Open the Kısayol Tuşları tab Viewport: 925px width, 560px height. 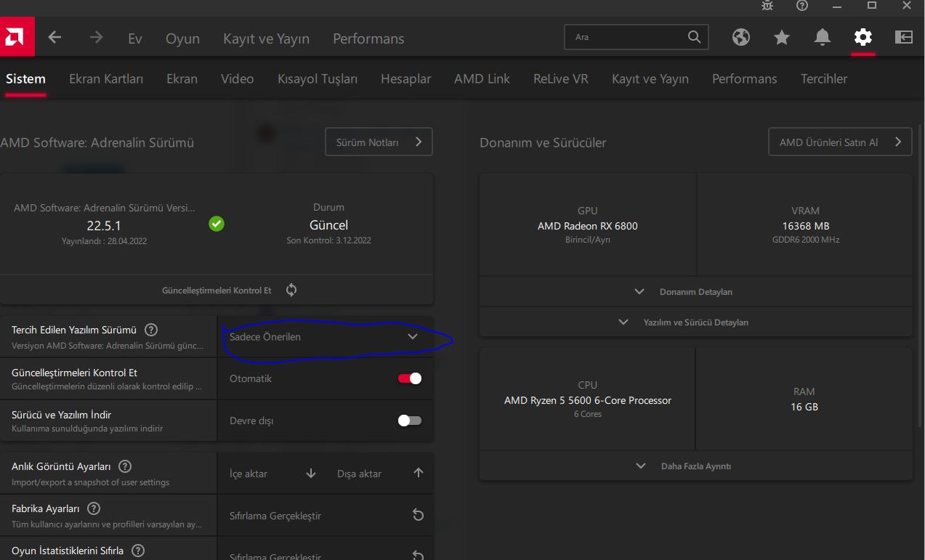point(318,79)
